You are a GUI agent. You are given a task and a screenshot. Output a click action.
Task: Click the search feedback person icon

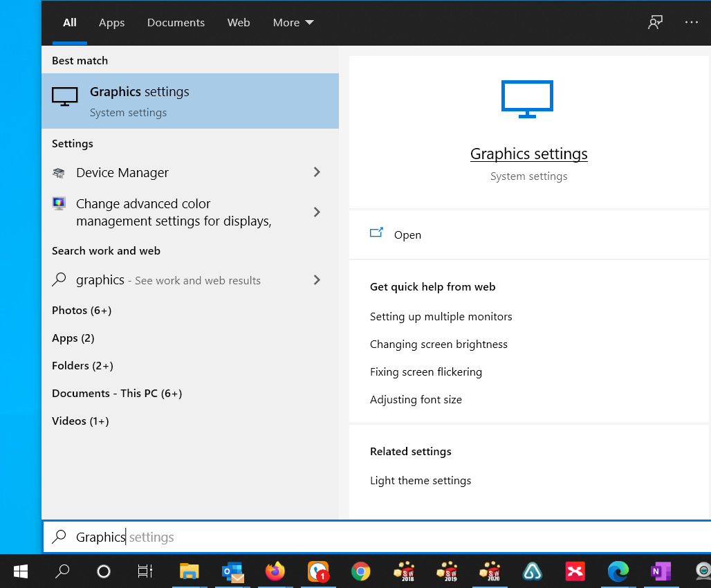(x=654, y=22)
